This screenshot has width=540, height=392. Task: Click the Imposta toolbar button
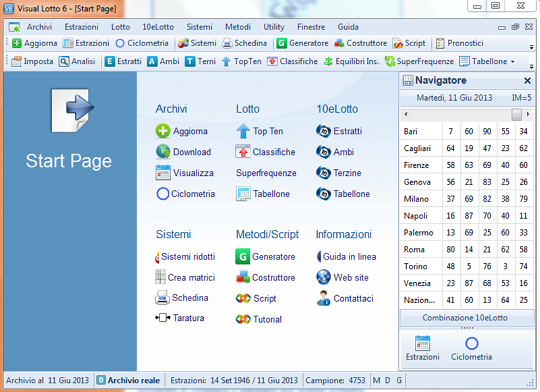[32, 61]
